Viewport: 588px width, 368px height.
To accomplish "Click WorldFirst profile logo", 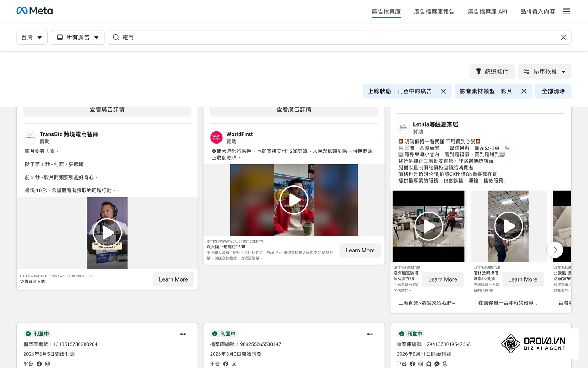I will click(216, 137).
